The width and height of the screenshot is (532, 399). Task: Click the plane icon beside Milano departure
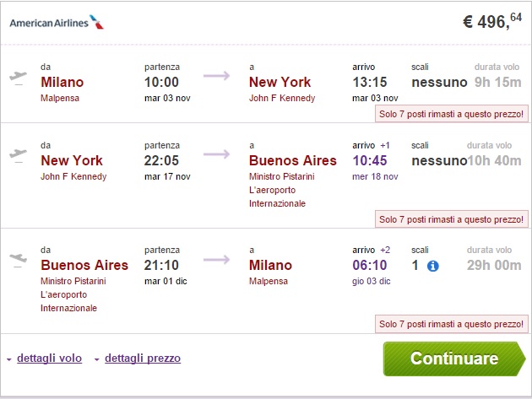[x=17, y=77]
